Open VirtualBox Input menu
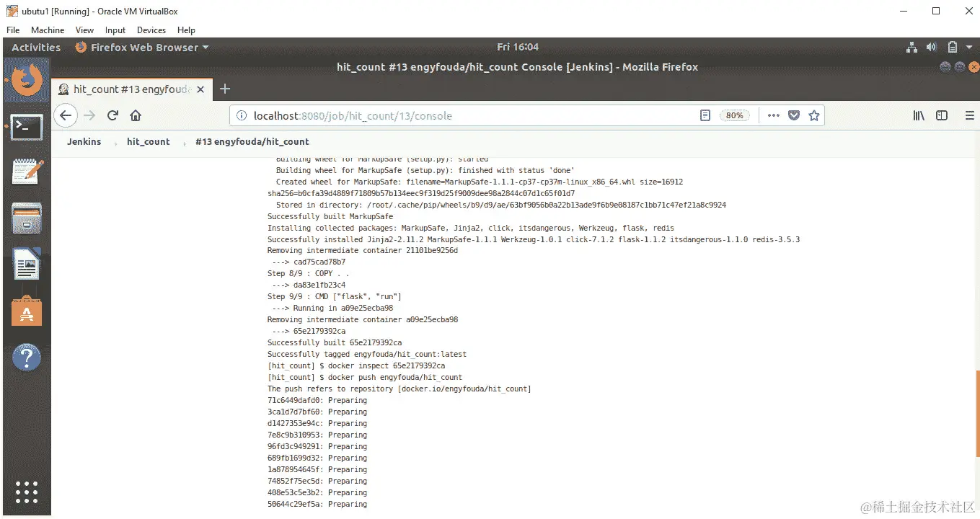 115,30
